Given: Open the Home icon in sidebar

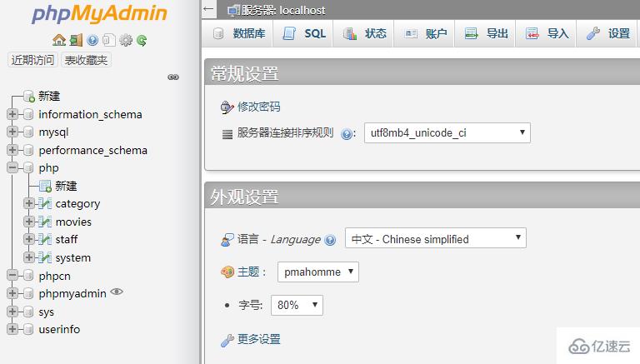Looking at the screenshot, I should pos(59,40).
